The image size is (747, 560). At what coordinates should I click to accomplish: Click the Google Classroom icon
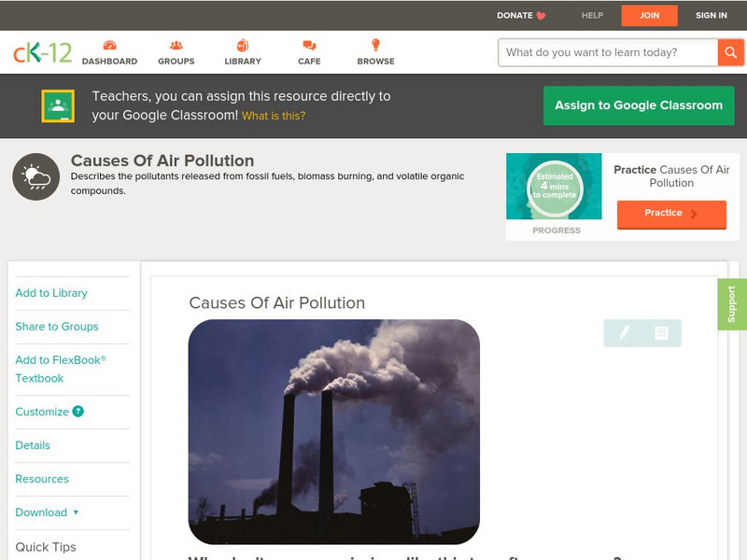coord(58,106)
